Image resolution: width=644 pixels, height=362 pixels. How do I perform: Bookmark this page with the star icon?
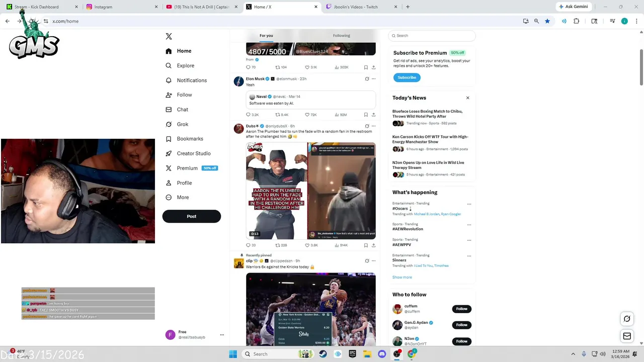(x=547, y=21)
